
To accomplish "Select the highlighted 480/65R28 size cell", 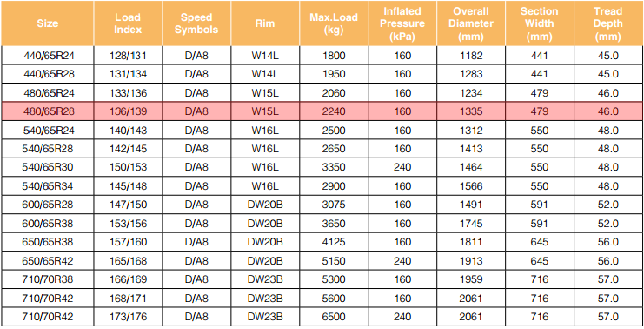I will click(x=48, y=111).
